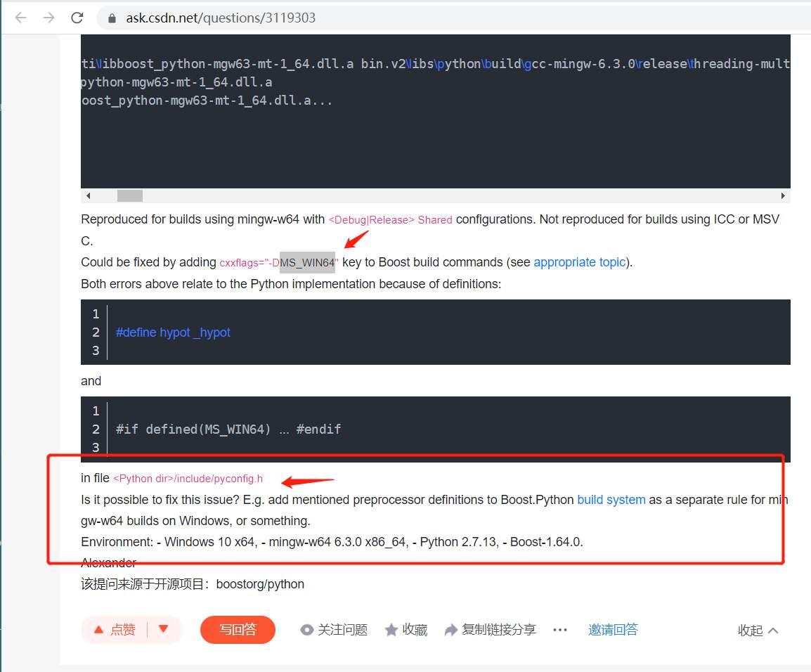
Task: Click the 邀请回答 link
Action: 613,630
